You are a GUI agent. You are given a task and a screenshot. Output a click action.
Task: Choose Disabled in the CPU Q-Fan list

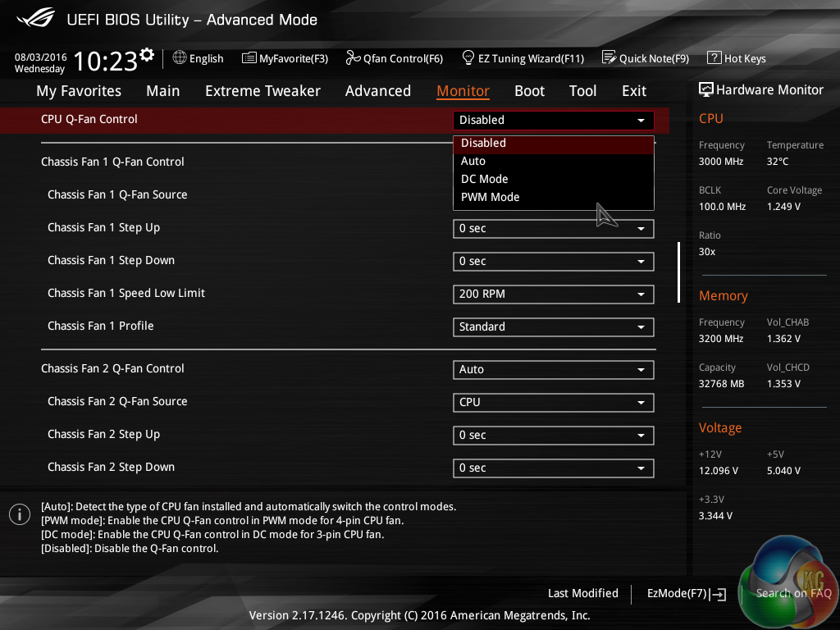554,143
